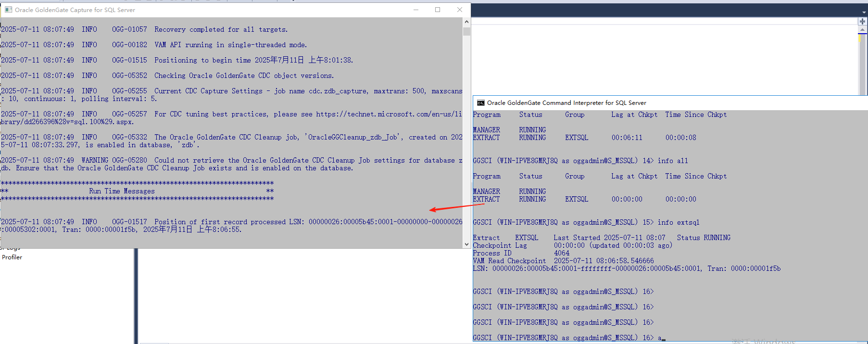Image resolution: width=868 pixels, height=344 pixels.
Task: Close the GoldenGate Capture window
Action: click(460, 10)
